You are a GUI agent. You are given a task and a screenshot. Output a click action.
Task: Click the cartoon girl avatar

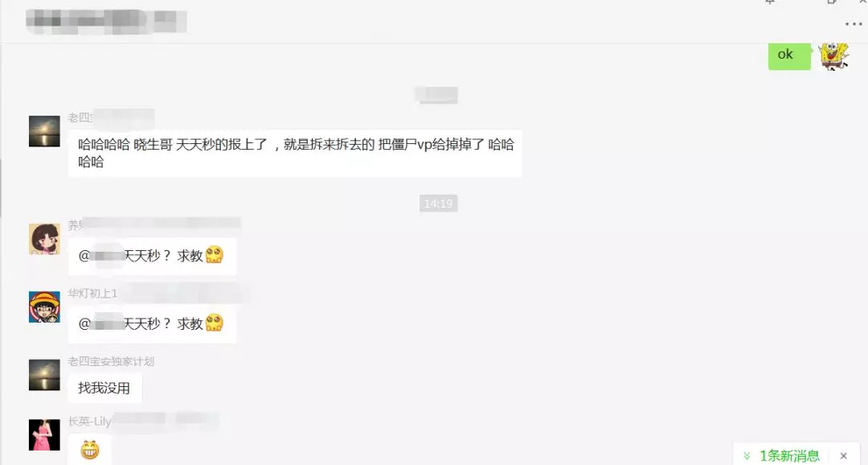[44, 239]
